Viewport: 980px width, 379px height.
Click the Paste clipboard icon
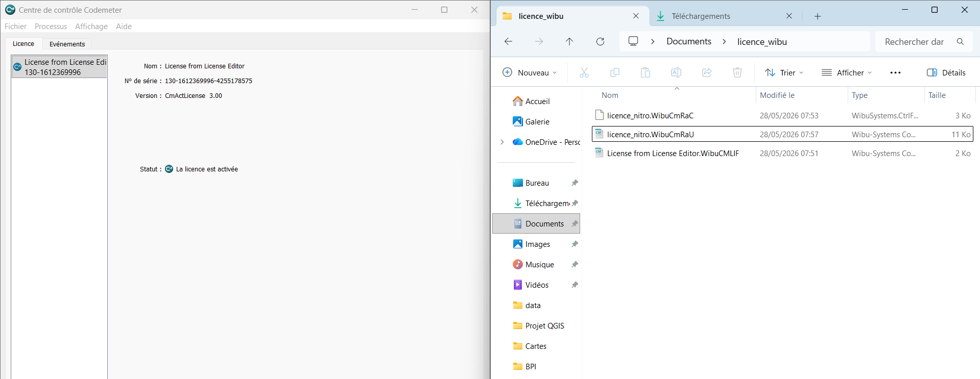[646, 72]
